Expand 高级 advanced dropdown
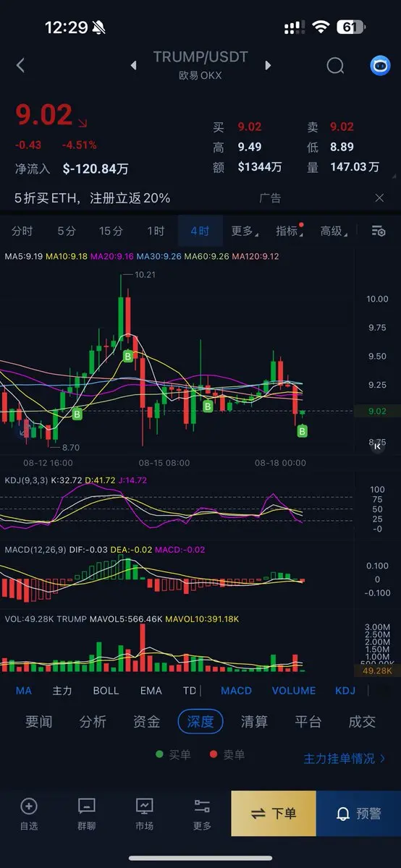Image resolution: width=401 pixels, height=868 pixels. point(334,231)
